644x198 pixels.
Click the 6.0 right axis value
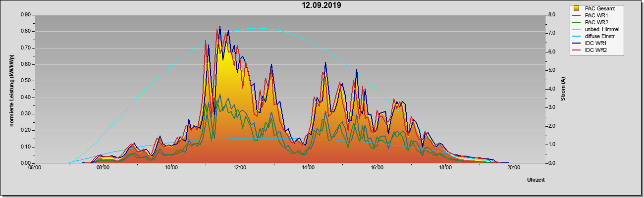click(x=551, y=52)
